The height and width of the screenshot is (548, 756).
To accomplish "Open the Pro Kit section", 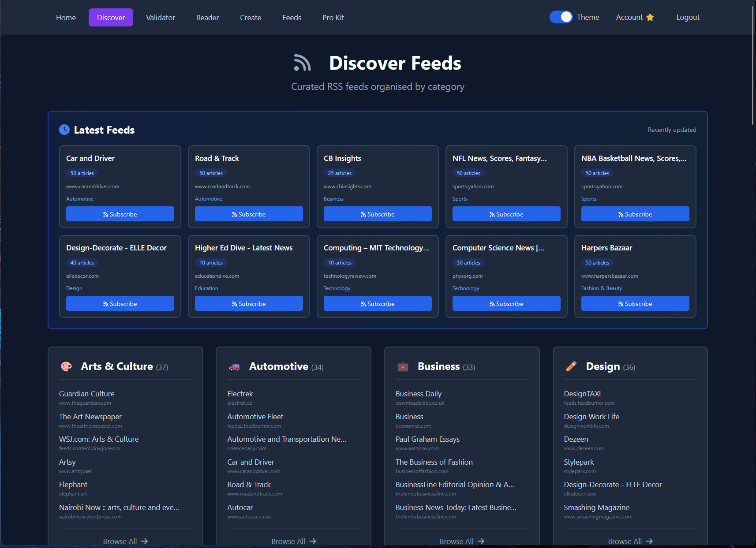I will tap(333, 18).
